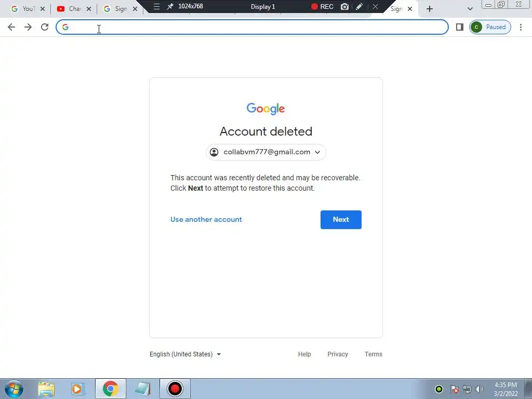Open recorder toolbar hamburger menu

(156, 6)
